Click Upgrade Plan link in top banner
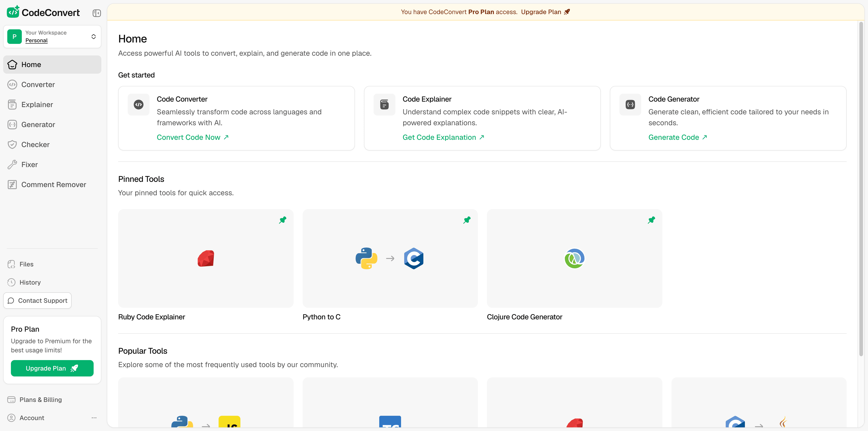868x431 pixels. (x=541, y=12)
